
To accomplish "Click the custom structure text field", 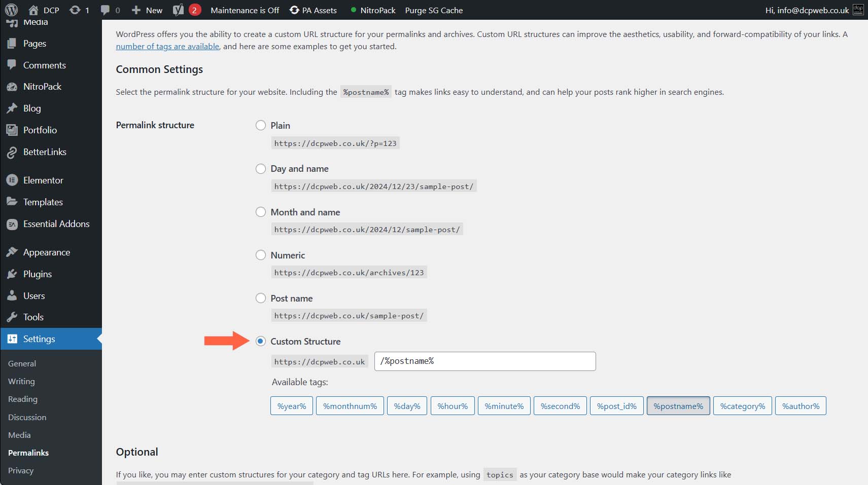I will coord(484,361).
